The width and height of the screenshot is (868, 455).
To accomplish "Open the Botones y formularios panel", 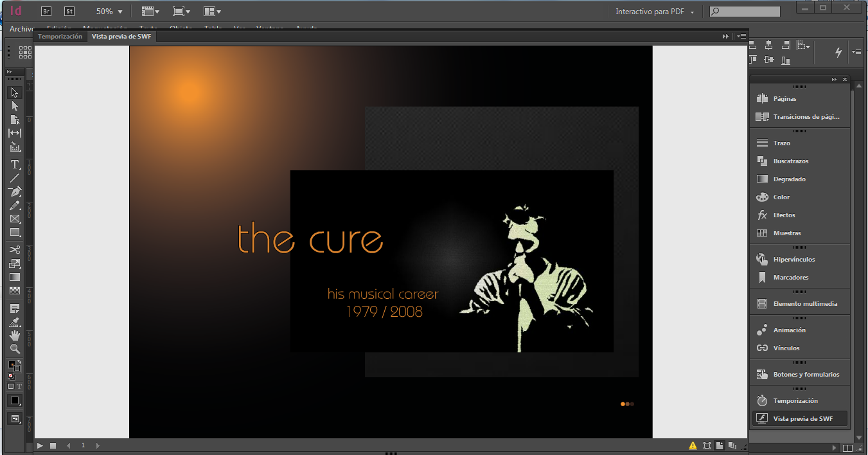I will tap(806, 375).
